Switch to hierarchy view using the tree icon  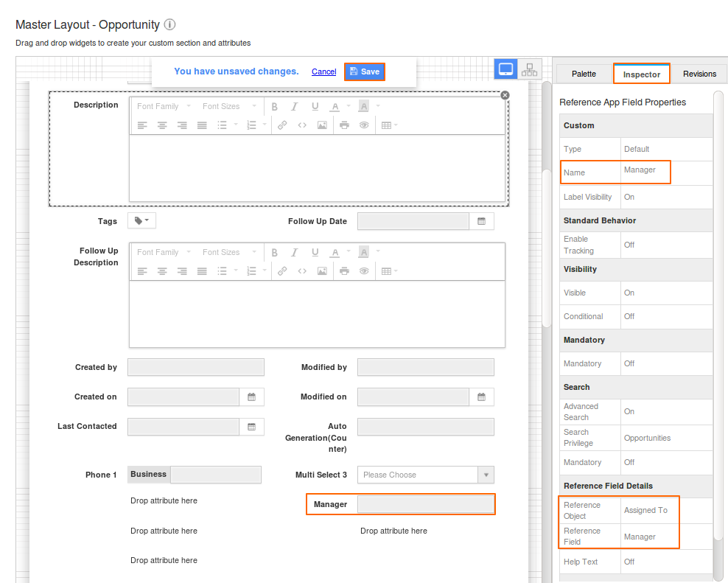pyautogui.click(x=529, y=68)
